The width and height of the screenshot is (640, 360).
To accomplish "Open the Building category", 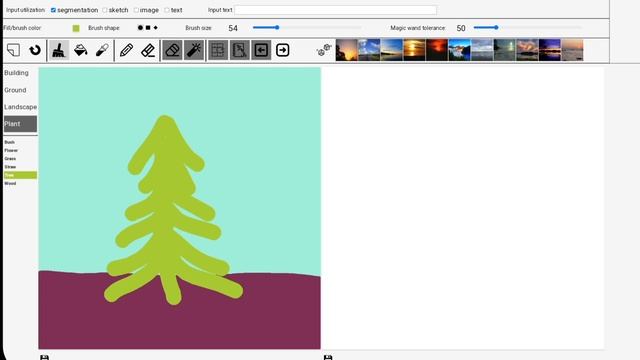I will pos(16,73).
